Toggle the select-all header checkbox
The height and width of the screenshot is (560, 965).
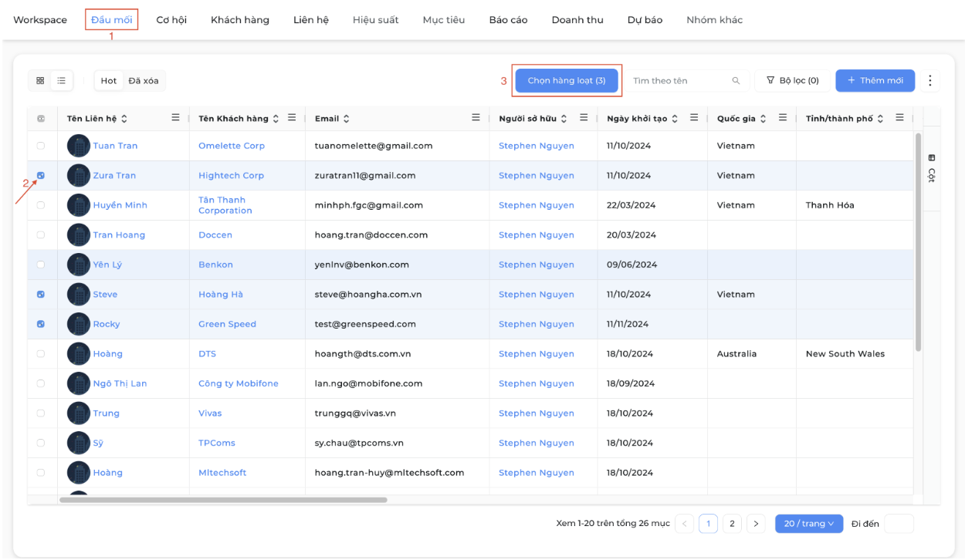(41, 119)
